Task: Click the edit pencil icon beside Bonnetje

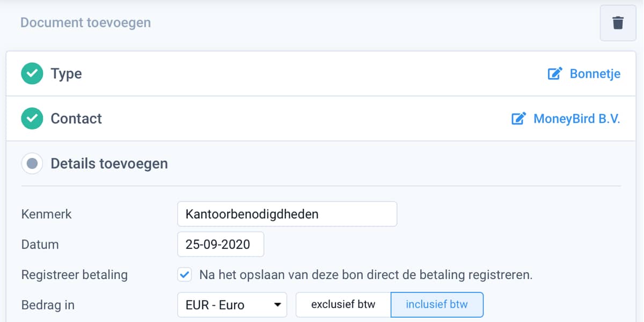Action: 555,74
